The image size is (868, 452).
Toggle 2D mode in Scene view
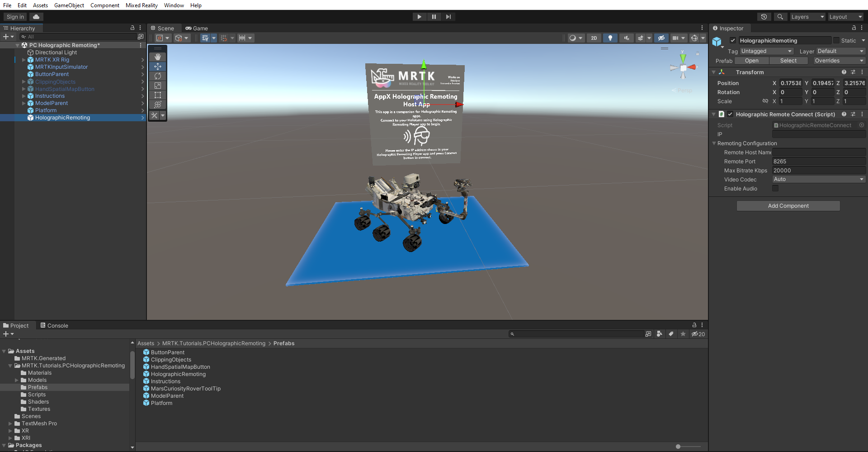(x=594, y=38)
